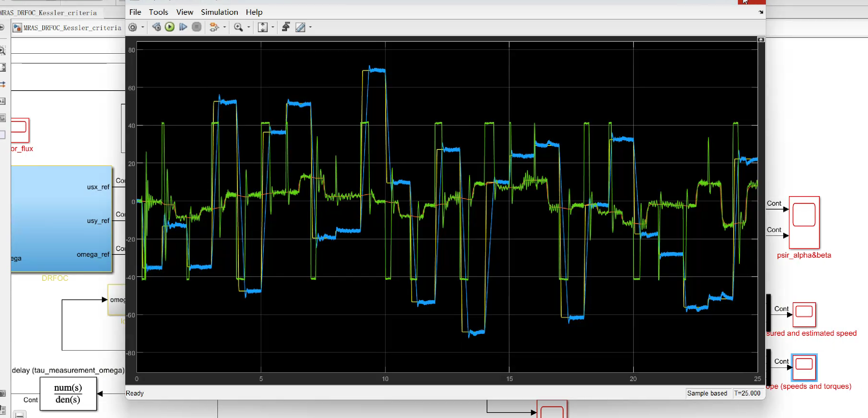This screenshot has width=868, height=418.
Task: Click Highlight Simulink Block icon
Action: [214, 27]
